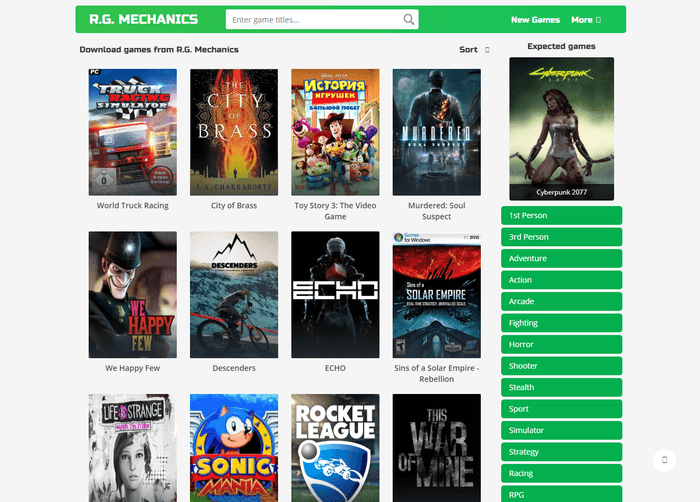Open the We Happy Few game cover

[x=133, y=294]
